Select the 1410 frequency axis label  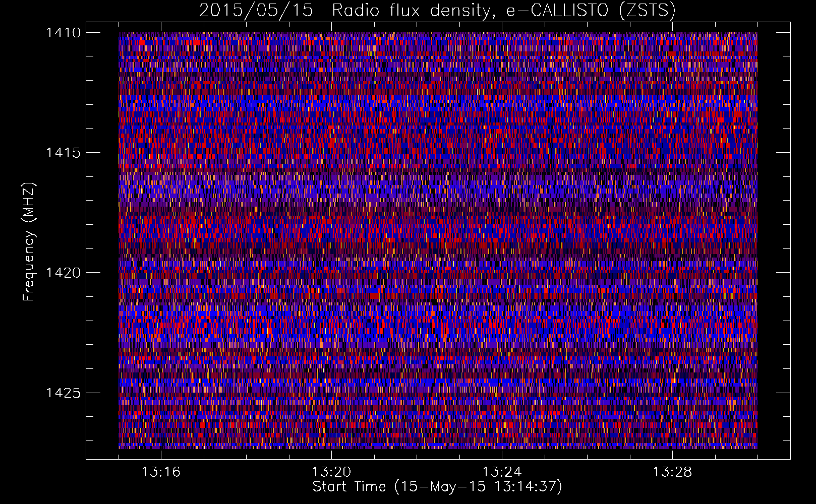(x=63, y=33)
